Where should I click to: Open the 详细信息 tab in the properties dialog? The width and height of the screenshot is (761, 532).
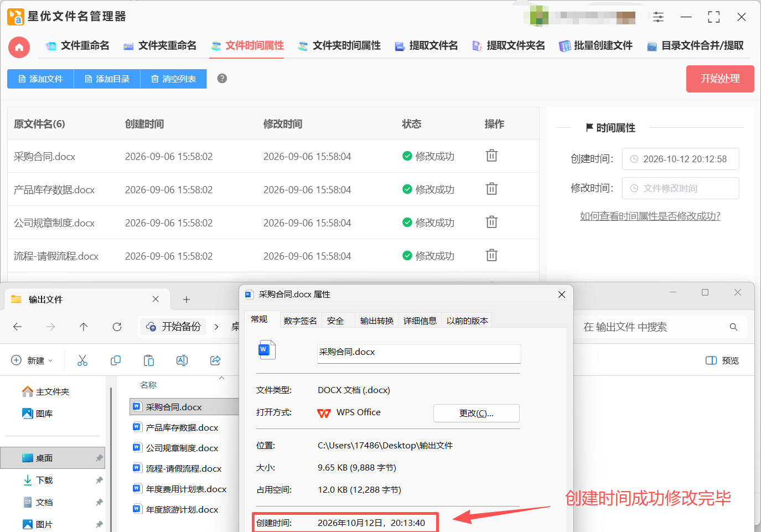(420, 321)
